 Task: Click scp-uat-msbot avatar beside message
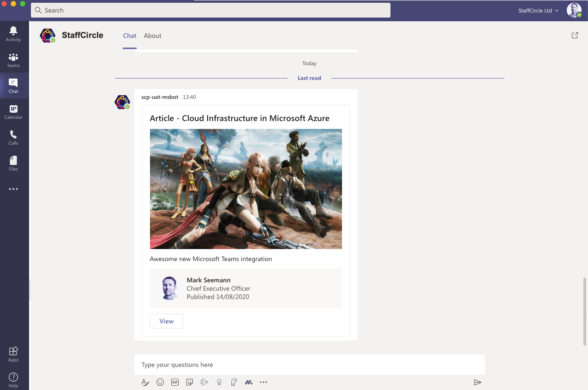(122, 102)
